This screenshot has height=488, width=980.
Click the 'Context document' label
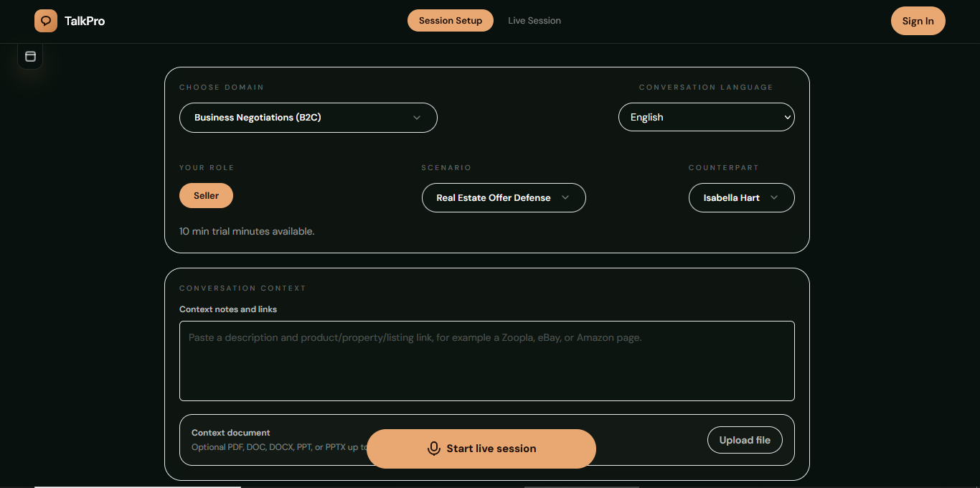click(x=231, y=433)
